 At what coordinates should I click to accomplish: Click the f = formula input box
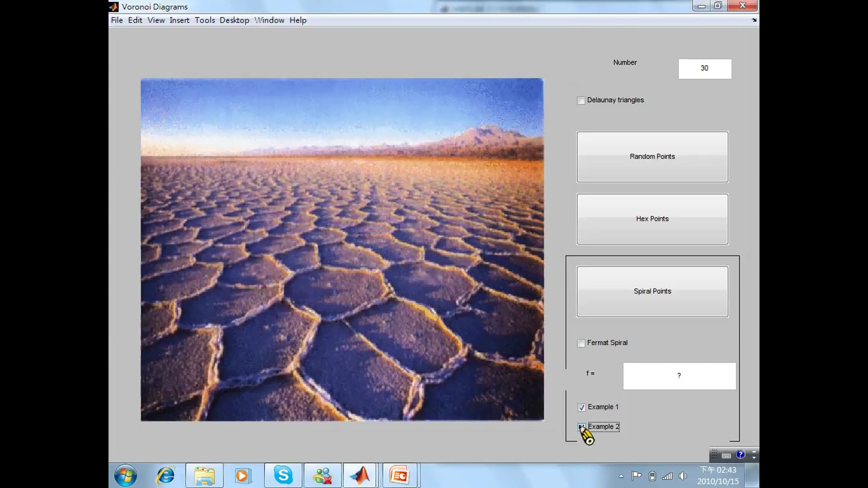(679, 376)
